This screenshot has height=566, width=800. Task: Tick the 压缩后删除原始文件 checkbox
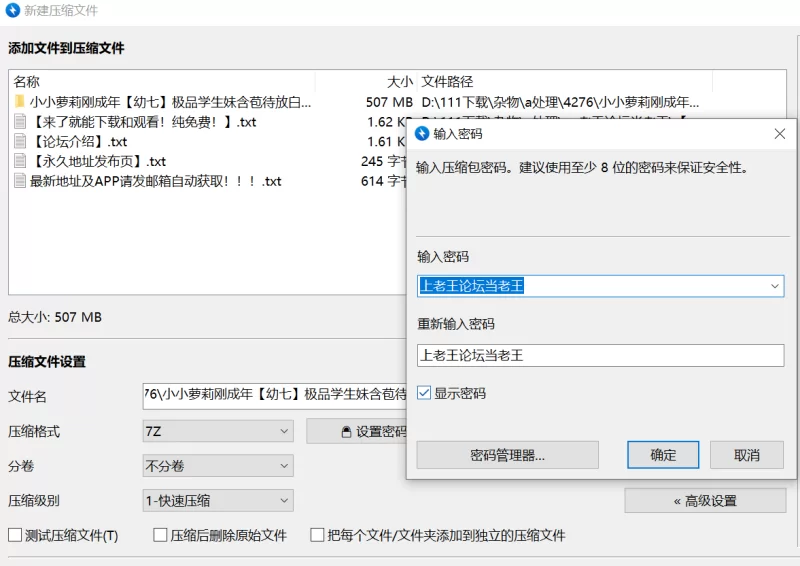(x=160, y=535)
